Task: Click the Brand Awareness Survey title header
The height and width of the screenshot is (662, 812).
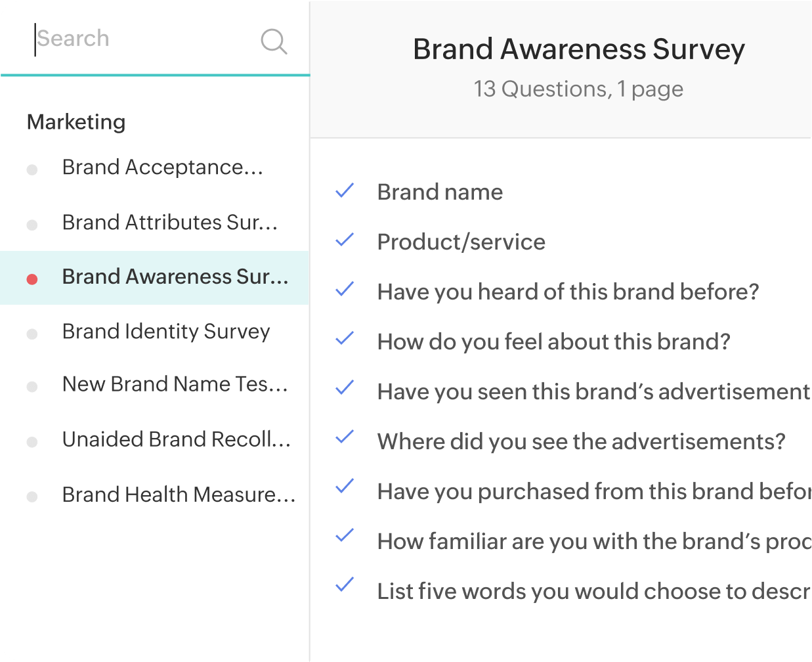Action: point(578,50)
